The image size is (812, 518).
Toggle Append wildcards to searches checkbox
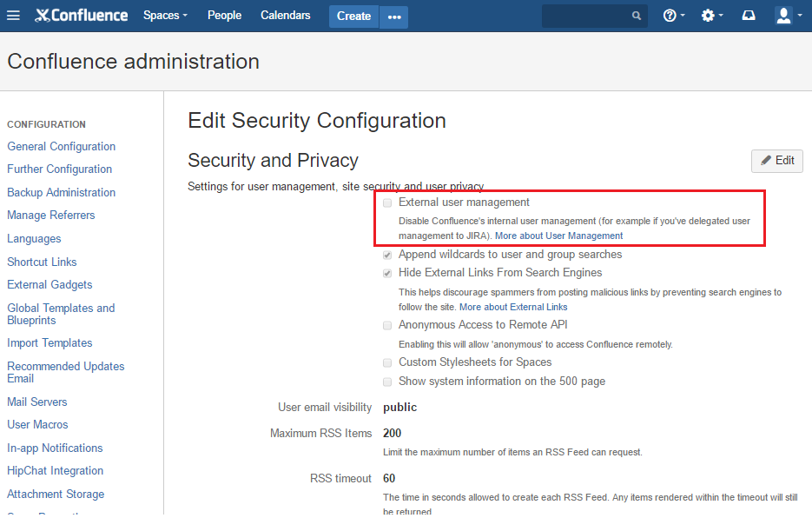pyautogui.click(x=387, y=256)
